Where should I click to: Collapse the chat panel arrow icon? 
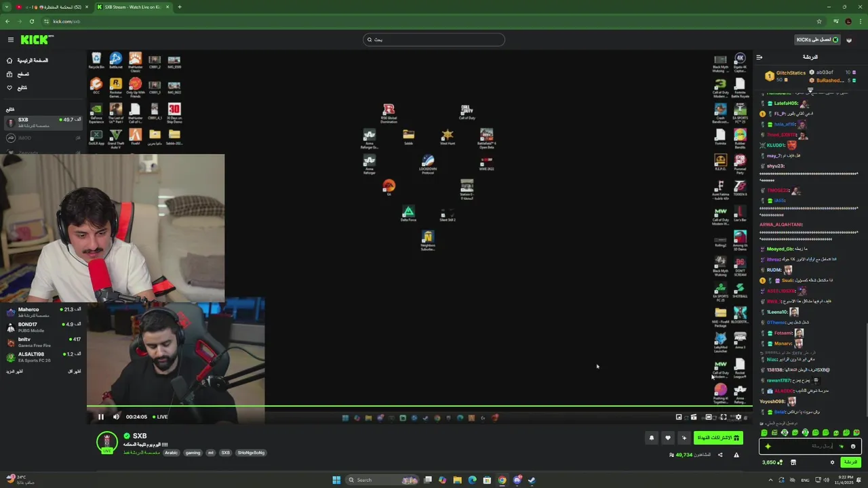(x=759, y=57)
